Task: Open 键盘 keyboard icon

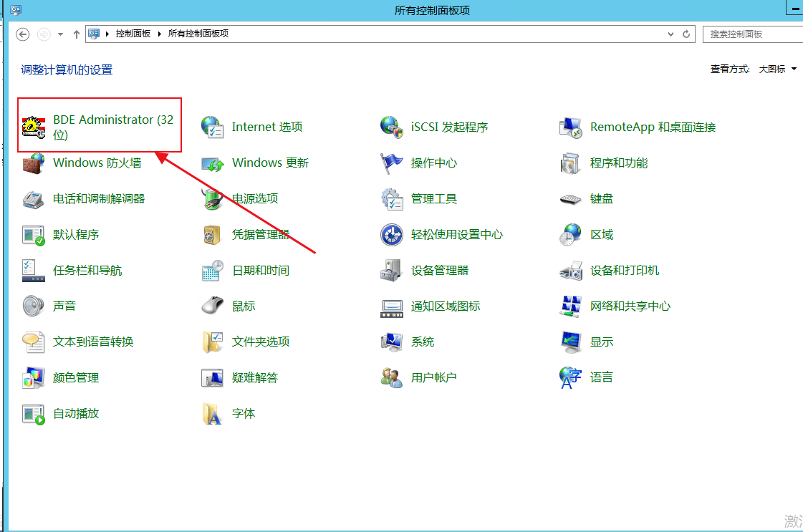Action: pos(570,198)
